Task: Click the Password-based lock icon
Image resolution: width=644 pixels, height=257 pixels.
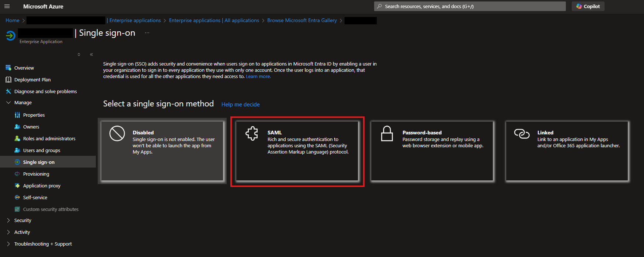Action: (387, 133)
